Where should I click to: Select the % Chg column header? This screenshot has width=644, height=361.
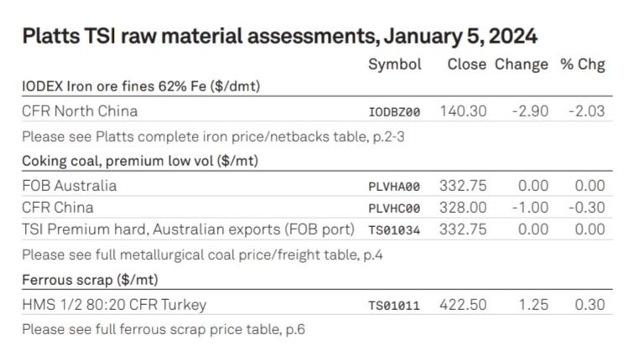click(583, 64)
